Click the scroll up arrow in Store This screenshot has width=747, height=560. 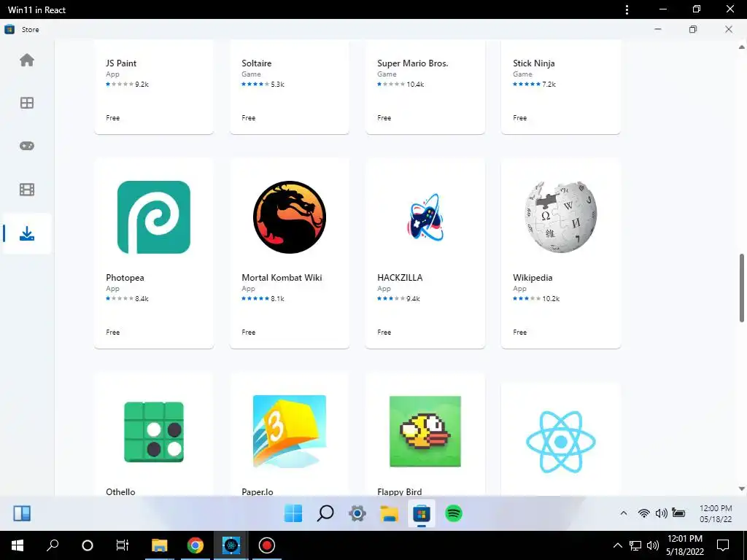point(742,47)
